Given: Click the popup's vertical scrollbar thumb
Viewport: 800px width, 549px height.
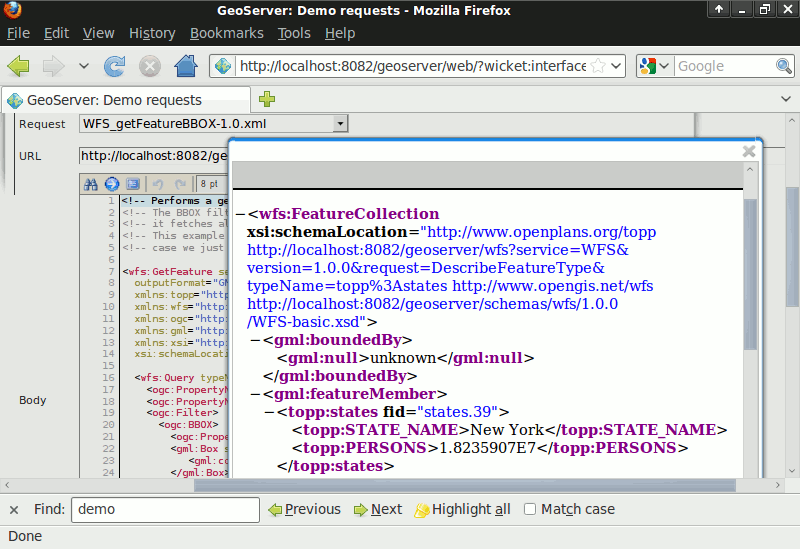Looking at the screenshot, I should [x=750, y=274].
